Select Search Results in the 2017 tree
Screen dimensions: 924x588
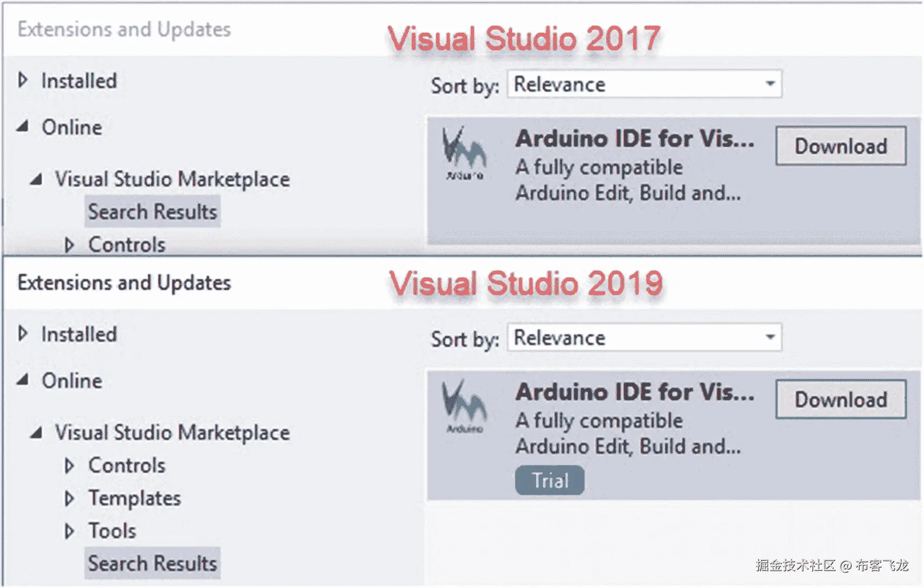coord(153,212)
